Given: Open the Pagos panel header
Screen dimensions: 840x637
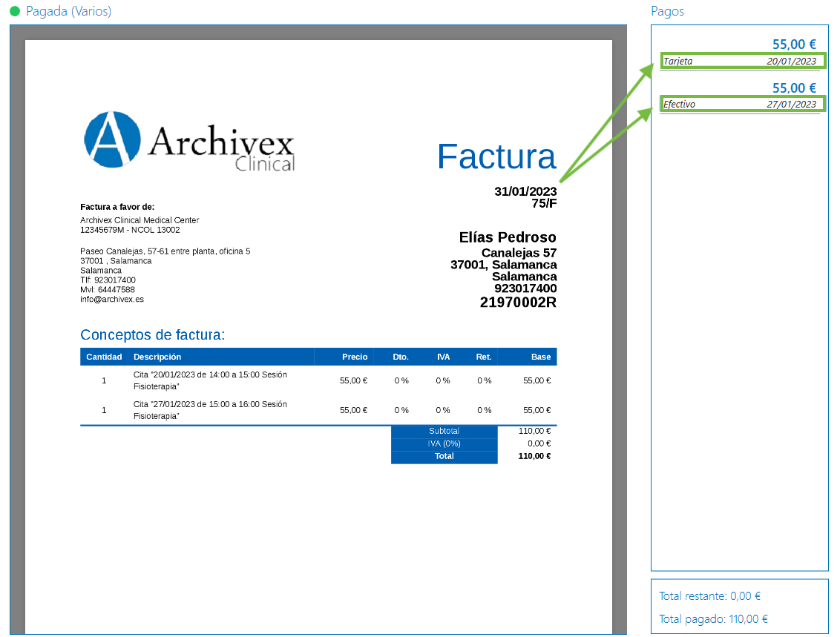Looking at the screenshot, I should (667, 11).
